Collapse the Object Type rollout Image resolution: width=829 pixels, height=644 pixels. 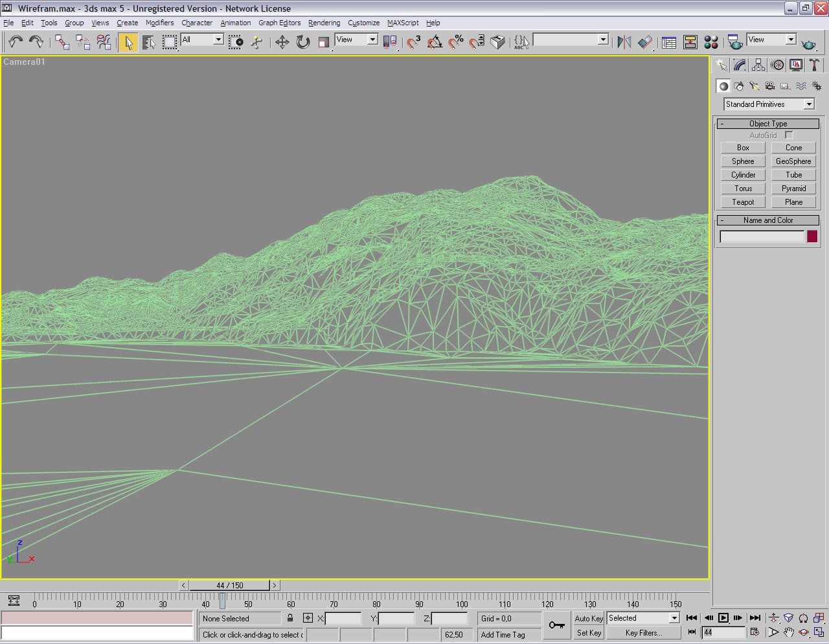click(x=767, y=124)
